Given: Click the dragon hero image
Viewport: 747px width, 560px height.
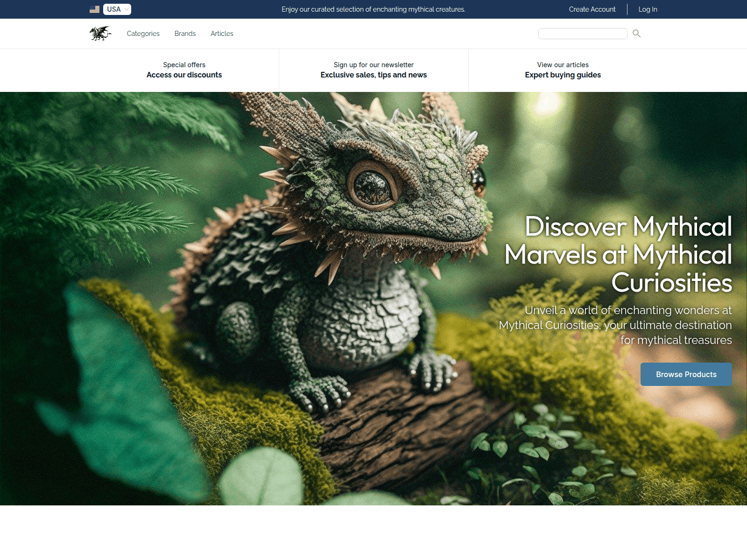Looking at the screenshot, I should click(327, 280).
